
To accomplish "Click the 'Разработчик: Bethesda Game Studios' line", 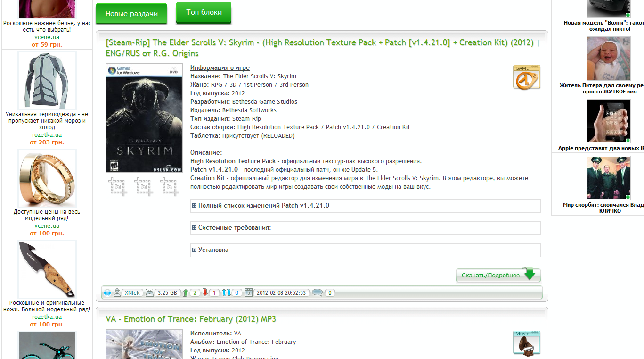I will (x=244, y=102).
